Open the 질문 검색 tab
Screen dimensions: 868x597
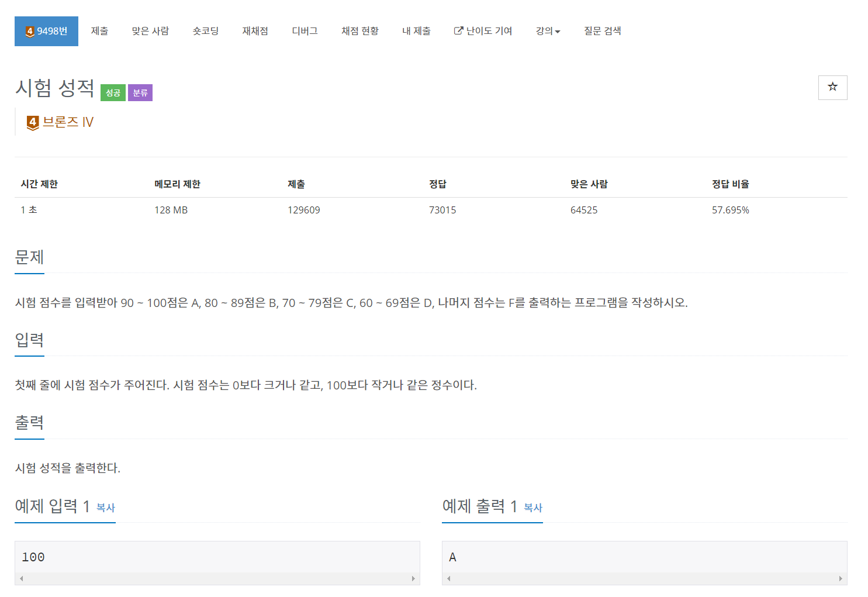[x=603, y=31]
